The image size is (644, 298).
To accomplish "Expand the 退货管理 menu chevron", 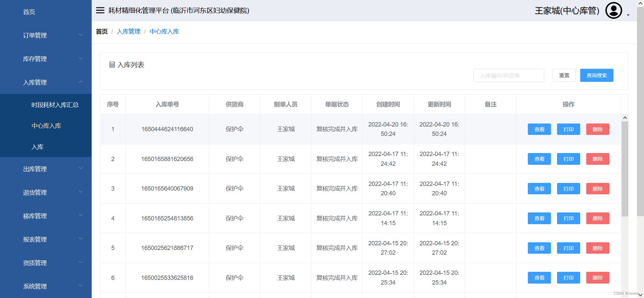I will [81, 192].
